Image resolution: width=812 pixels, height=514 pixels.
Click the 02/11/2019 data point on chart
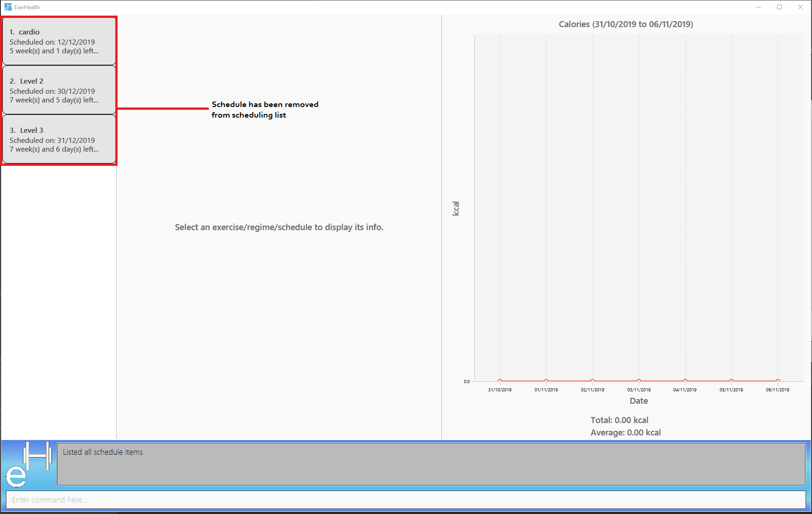point(592,381)
